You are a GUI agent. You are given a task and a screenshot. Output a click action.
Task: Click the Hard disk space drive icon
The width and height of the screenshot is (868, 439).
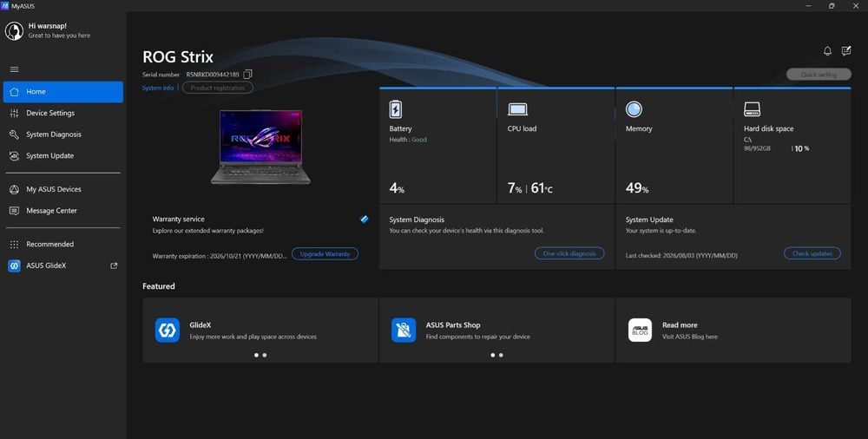pos(752,109)
